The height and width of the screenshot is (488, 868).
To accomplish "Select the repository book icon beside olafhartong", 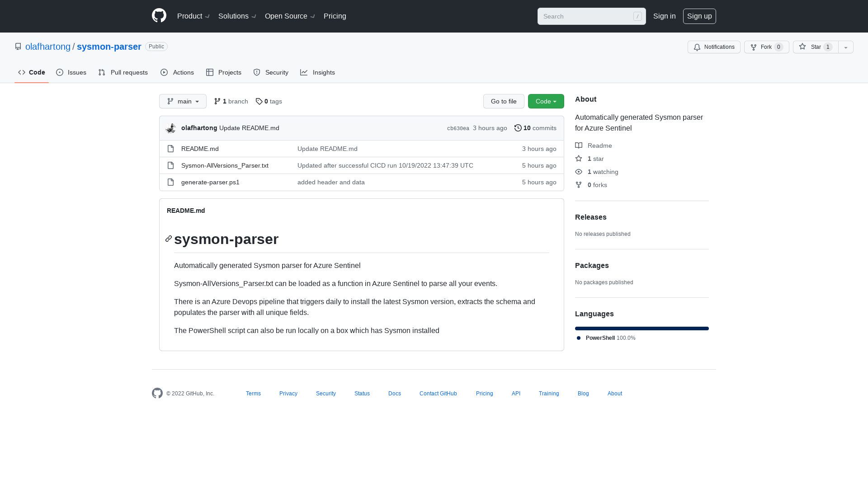I will [x=18, y=47].
